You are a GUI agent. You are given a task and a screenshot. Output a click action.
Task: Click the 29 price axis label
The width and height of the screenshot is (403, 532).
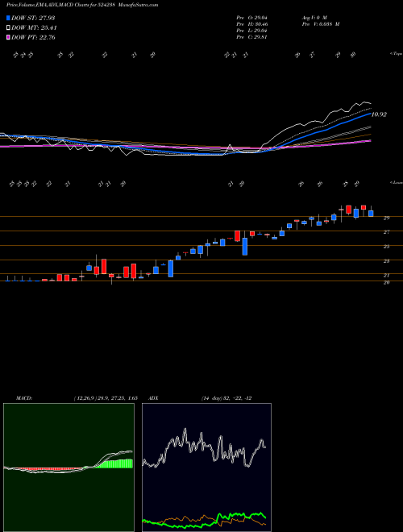pyautogui.click(x=386, y=218)
